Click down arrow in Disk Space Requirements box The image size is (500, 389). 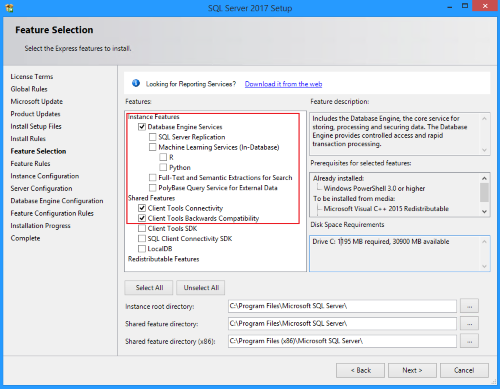(x=484, y=266)
